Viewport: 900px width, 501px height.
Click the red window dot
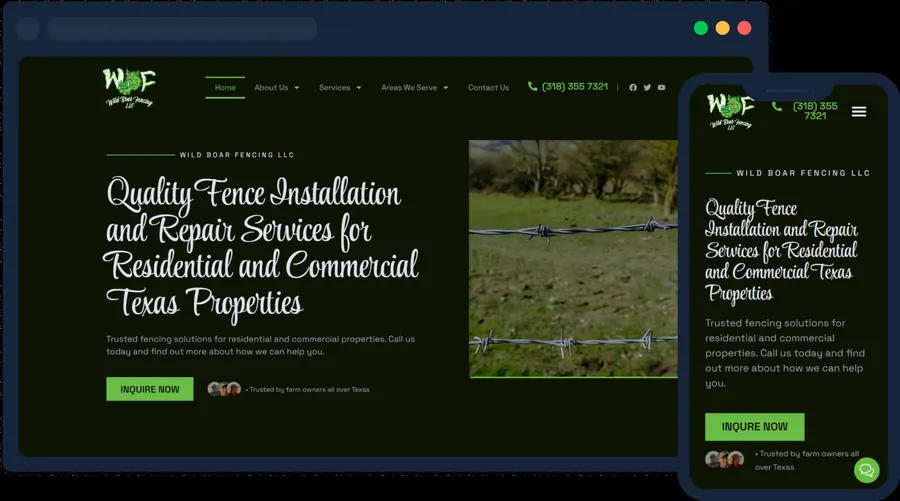pos(744,28)
